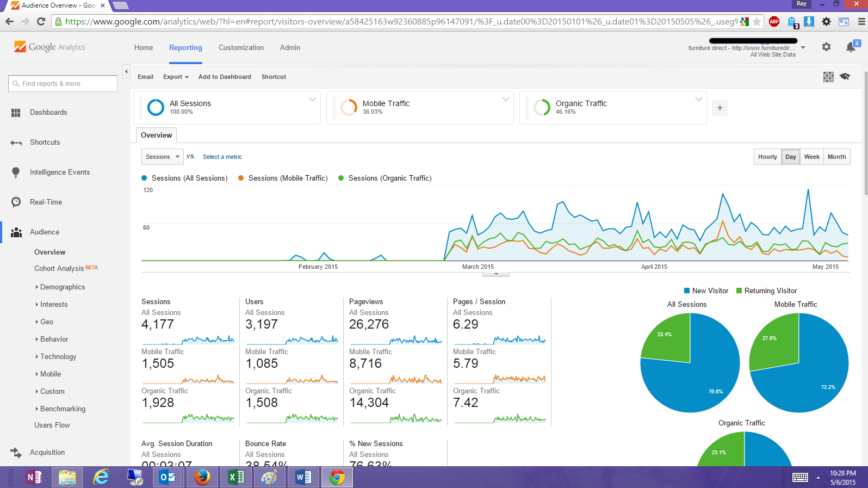Go to the Customization tab
The width and height of the screenshot is (868, 488).
point(241,48)
